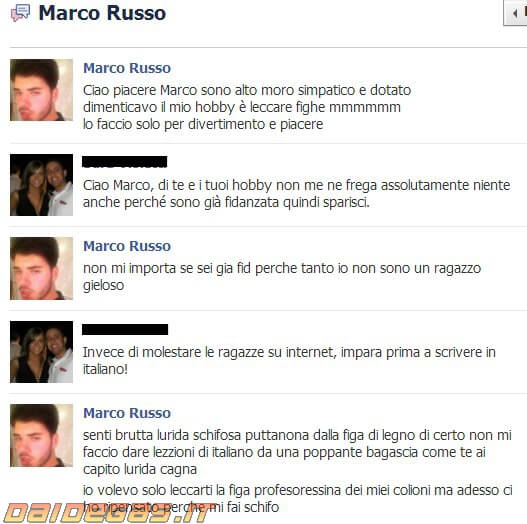The width and height of the screenshot is (527, 524).
Task: Open Marco Russo's avatar beside "non mi importa"
Action: click(x=41, y=268)
